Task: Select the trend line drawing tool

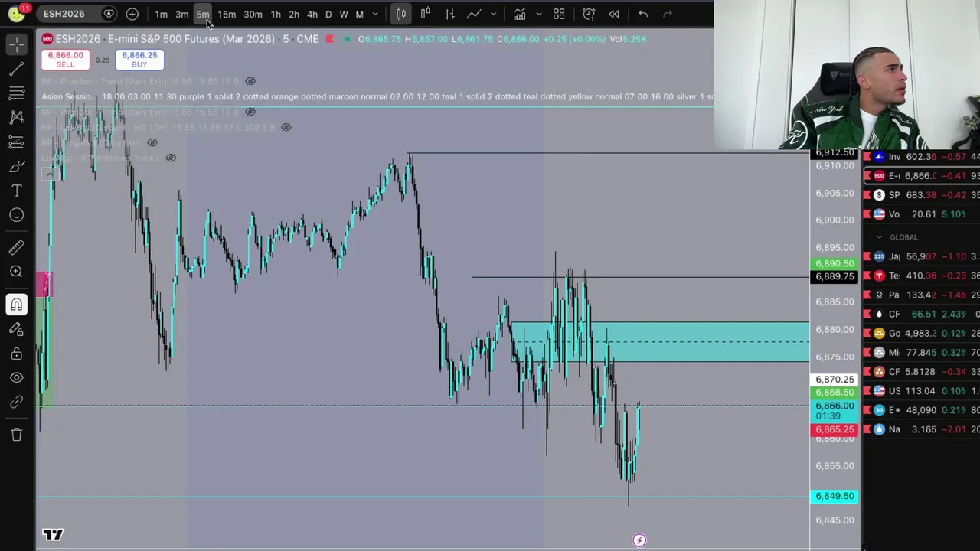Action: click(x=16, y=70)
